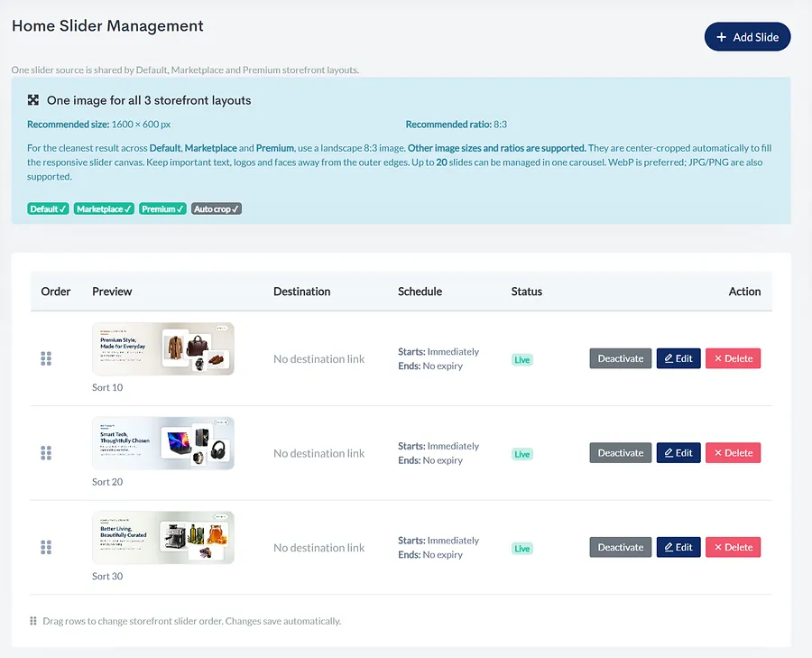
Task: Deactivate the Sort 30 slide
Action: click(621, 547)
